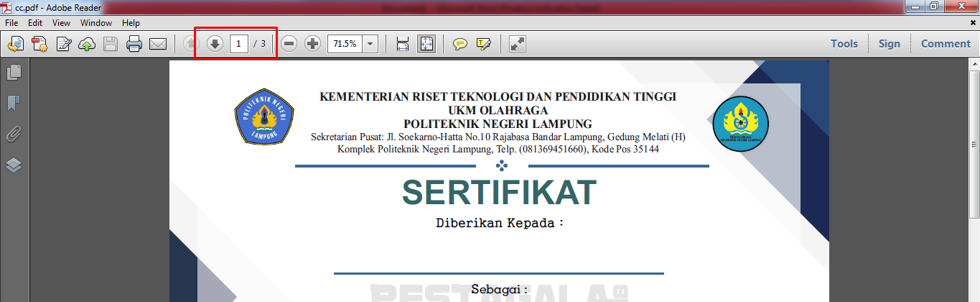This screenshot has height=302, width=980.
Task: Click the cloud upload icon
Action: (87, 44)
